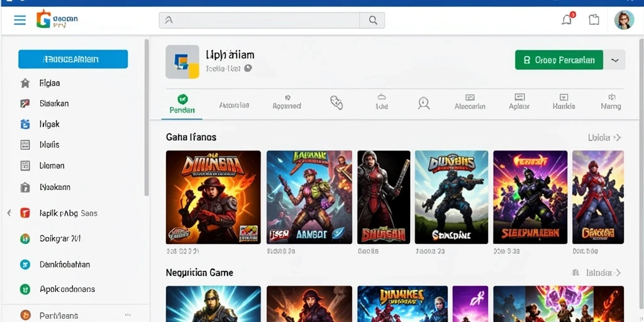
Task: Click the icon beside Diaman
Action: click(25, 165)
